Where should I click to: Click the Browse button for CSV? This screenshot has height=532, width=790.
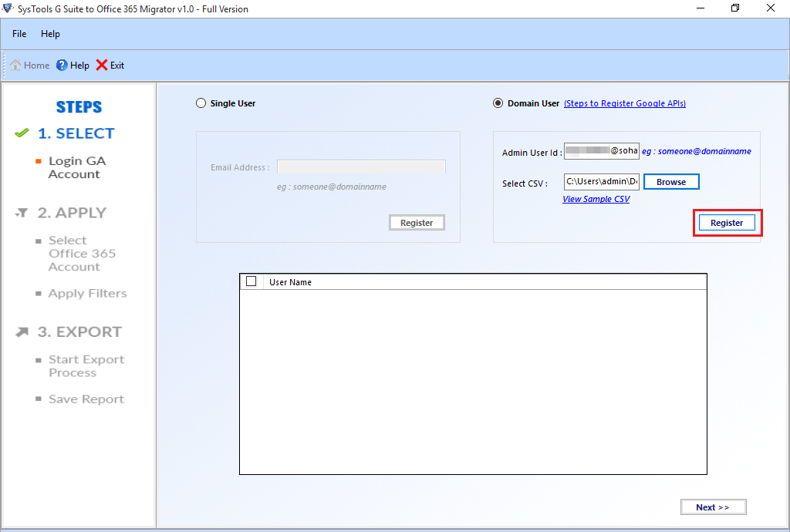point(671,182)
